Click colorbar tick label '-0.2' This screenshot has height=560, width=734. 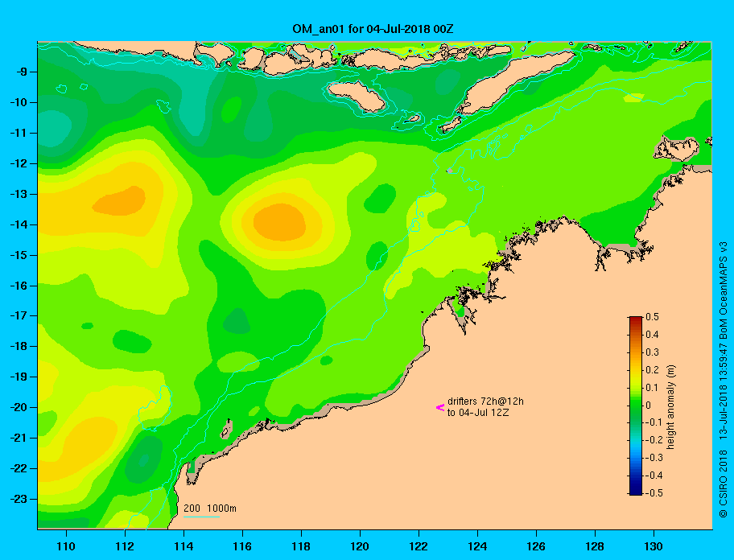(x=654, y=440)
